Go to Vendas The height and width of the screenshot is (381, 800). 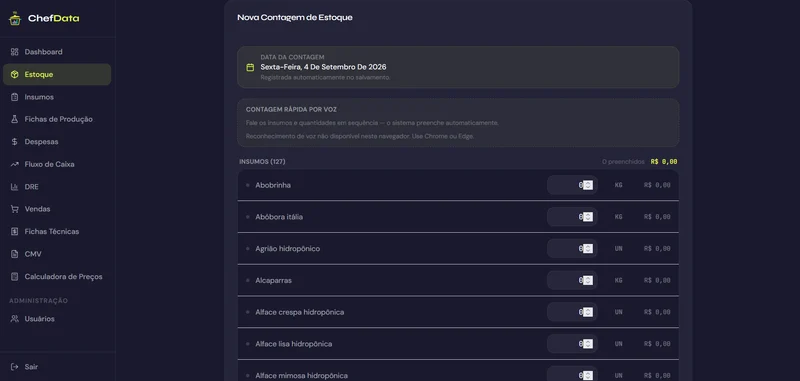[x=57, y=209]
